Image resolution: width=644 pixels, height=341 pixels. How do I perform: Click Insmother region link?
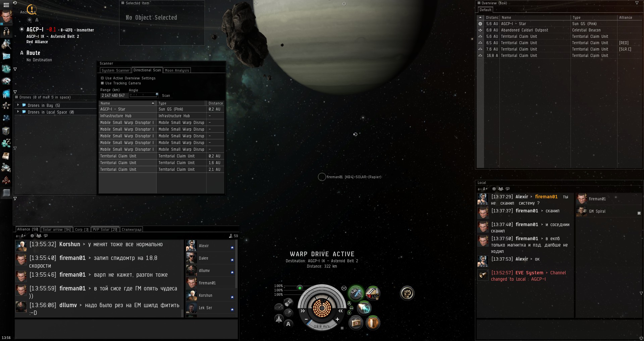click(x=85, y=30)
